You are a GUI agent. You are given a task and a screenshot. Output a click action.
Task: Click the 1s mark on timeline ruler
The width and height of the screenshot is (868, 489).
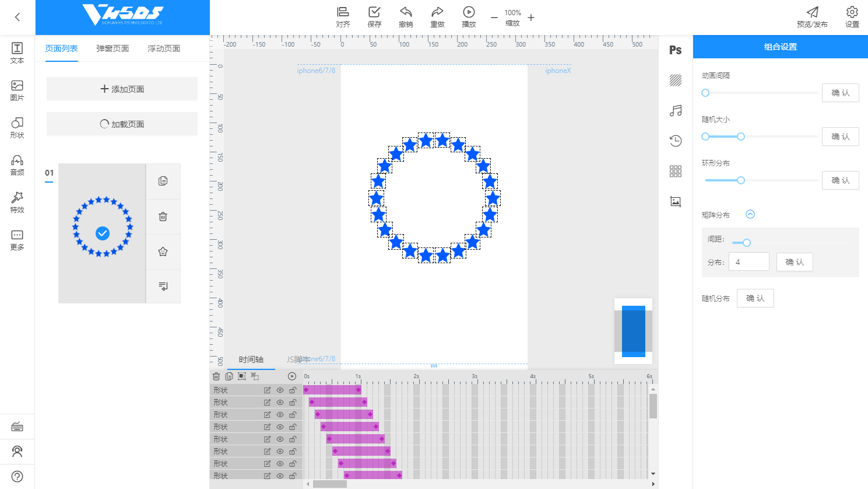tap(358, 376)
